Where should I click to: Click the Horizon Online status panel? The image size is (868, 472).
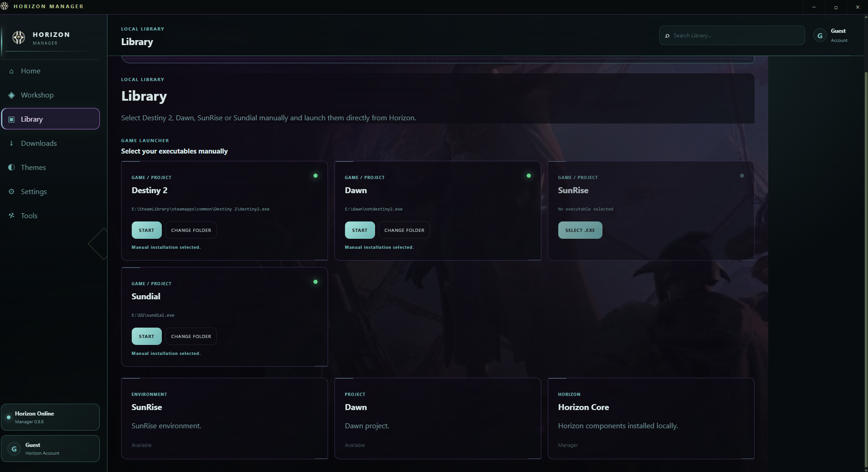point(50,417)
